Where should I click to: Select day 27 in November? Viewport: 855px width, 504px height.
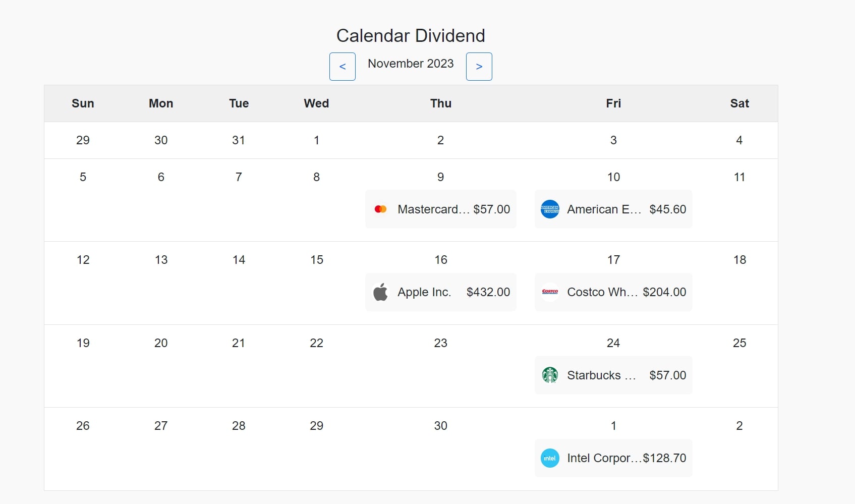(x=161, y=426)
